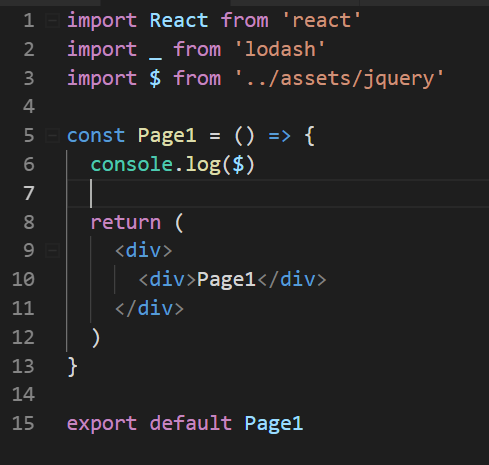Click the arrow => operator on line 5
This screenshot has height=465, width=489.
[x=280, y=136]
